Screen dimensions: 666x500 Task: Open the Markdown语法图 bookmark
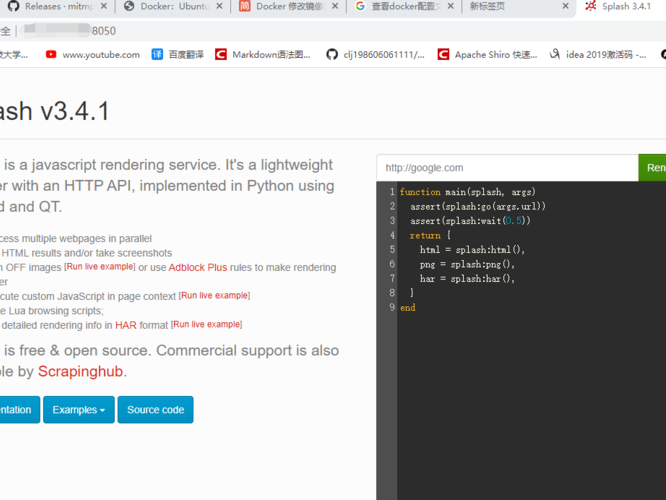(263, 55)
